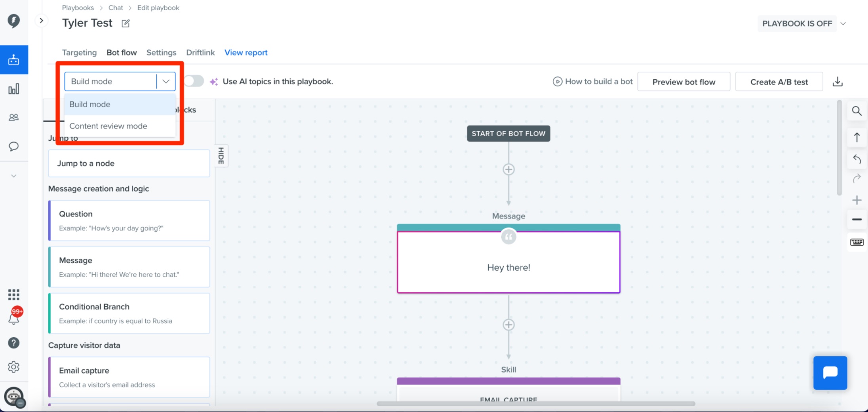The width and height of the screenshot is (868, 412).
Task: Open the PLAYBOOK IS OFF status dropdown
Action: 802,23
